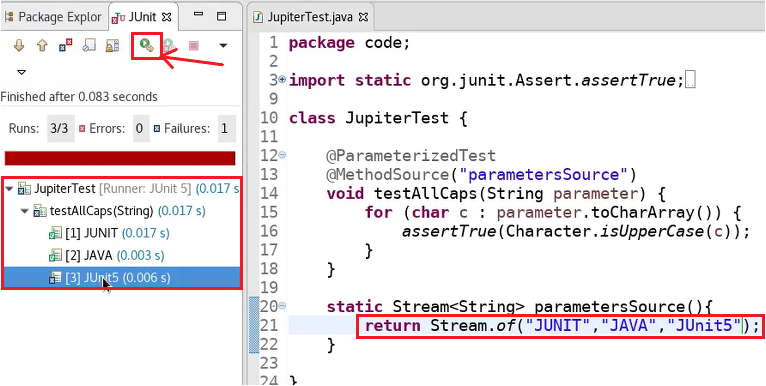
Task: Toggle Show Failures Only icon
Action: [x=65, y=46]
